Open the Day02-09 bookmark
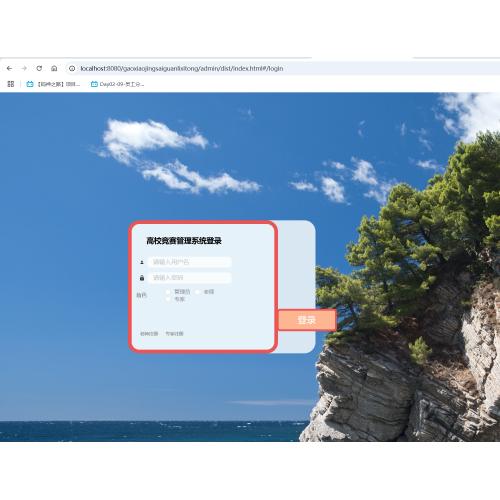The width and height of the screenshot is (500, 500). pyautogui.click(x=117, y=84)
